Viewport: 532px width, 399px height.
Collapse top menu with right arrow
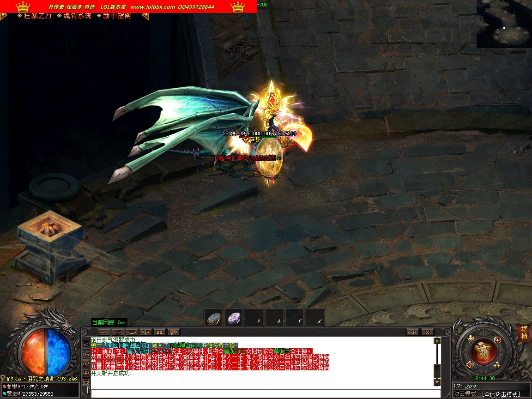(145, 16)
